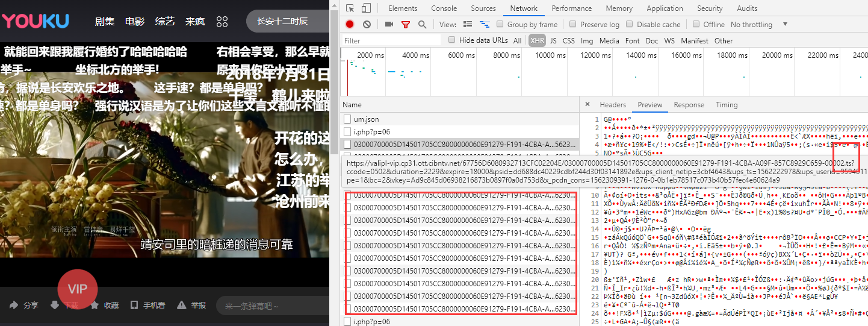Enable Group by frame checkbox
Screen dimensions: 868x326
click(x=500, y=24)
